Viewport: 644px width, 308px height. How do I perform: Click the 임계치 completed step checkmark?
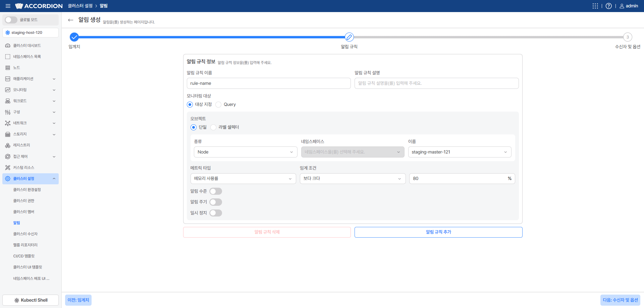point(74,37)
